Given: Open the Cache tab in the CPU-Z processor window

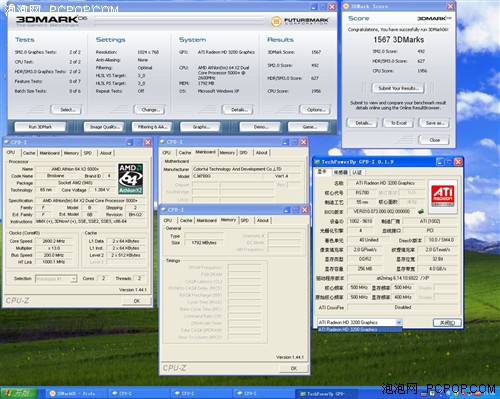Looking at the screenshot, I should (29, 153).
